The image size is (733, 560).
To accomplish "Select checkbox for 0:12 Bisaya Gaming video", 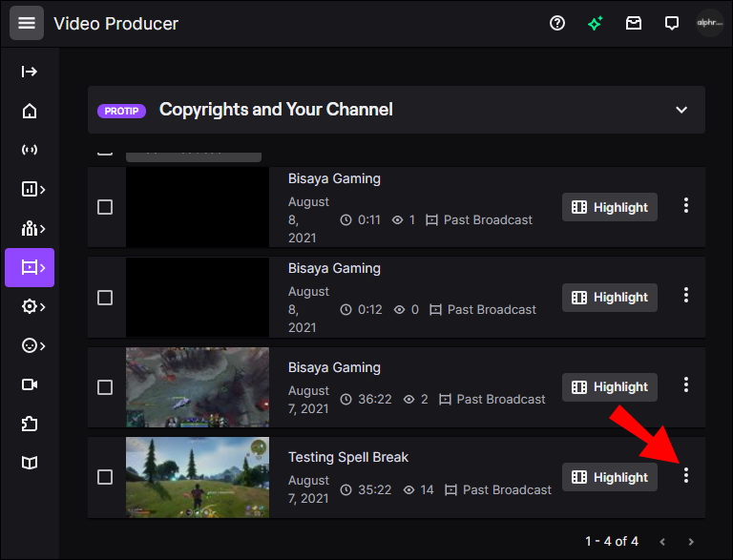I will (105, 298).
